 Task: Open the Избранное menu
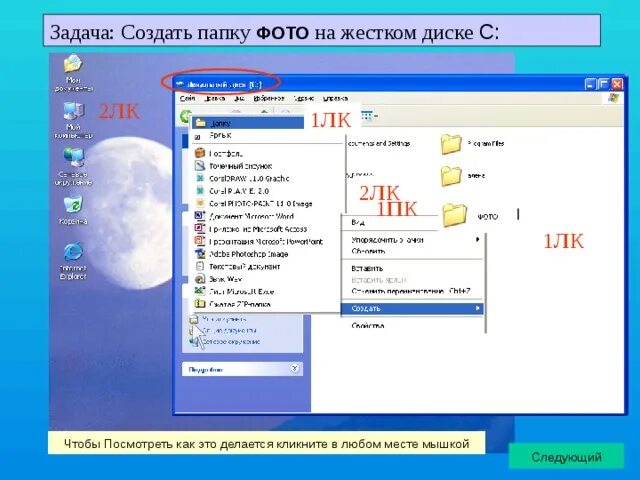pos(269,98)
